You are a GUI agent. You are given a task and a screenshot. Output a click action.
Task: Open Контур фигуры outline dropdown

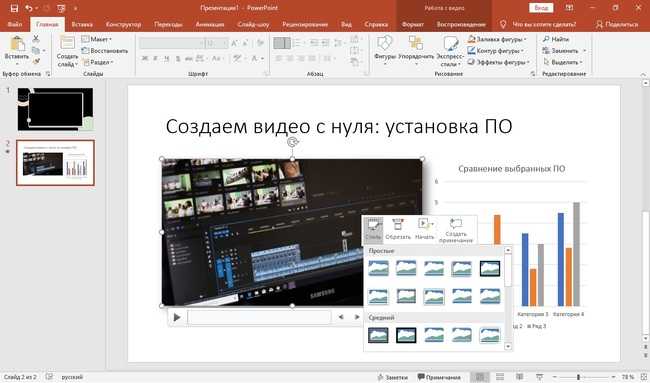495,51
